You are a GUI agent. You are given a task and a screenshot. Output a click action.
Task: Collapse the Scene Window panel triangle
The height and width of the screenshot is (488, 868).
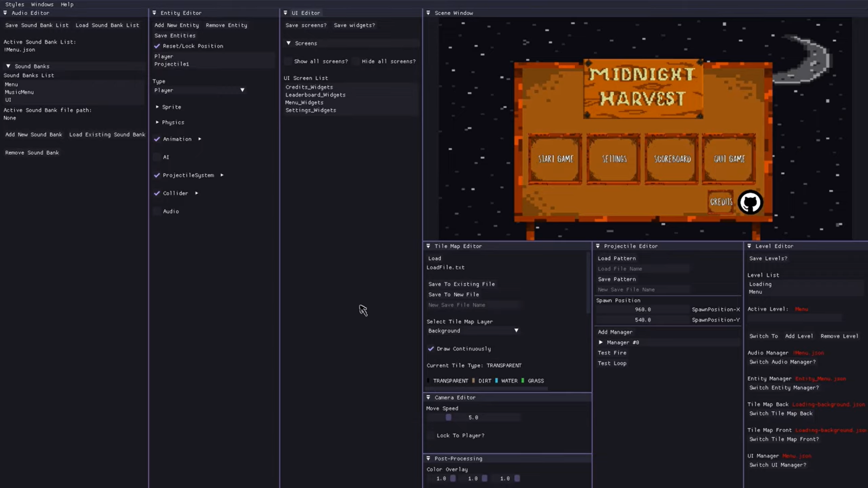(428, 13)
